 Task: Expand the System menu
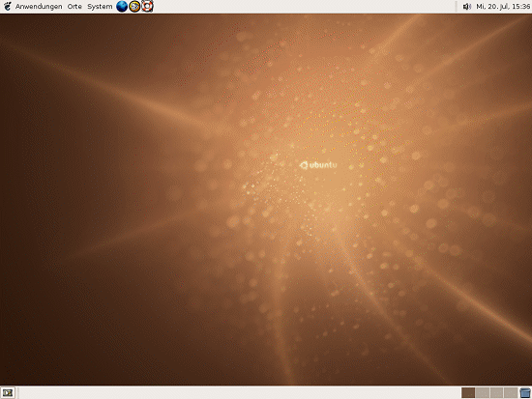click(x=100, y=7)
